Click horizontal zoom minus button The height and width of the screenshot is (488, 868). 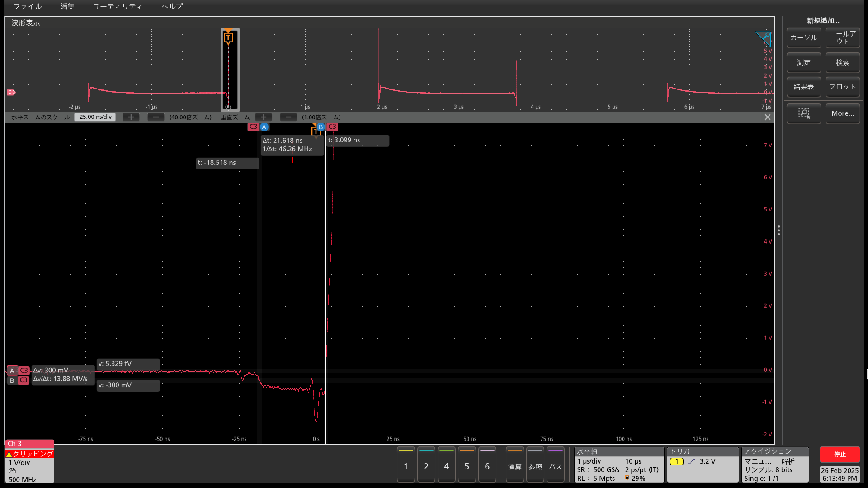156,117
